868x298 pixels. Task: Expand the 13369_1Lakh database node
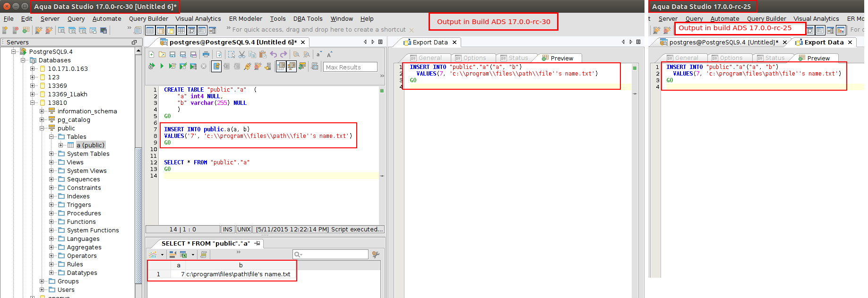[32, 94]
